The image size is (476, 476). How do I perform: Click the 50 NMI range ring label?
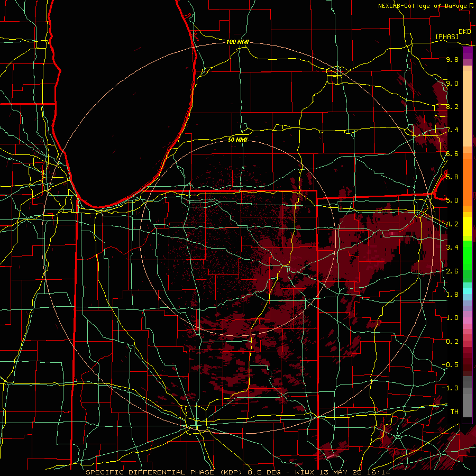coord(237,140)
